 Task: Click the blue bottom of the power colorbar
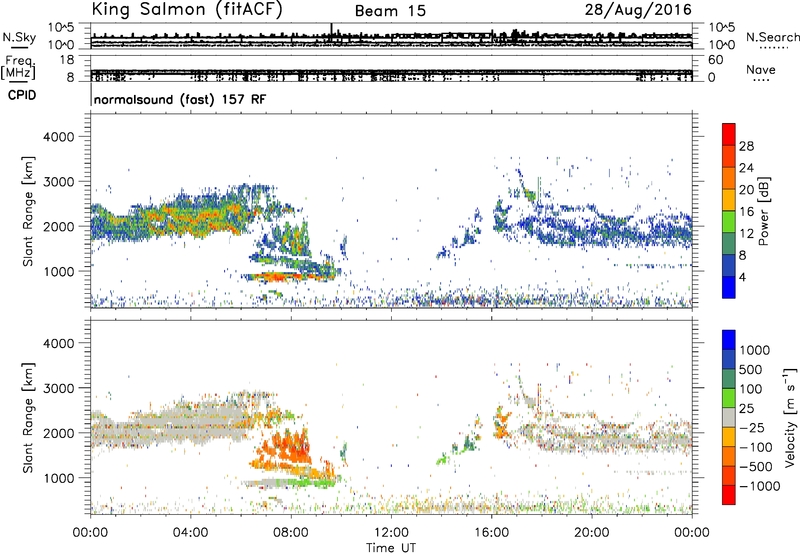tap(729, 287)
